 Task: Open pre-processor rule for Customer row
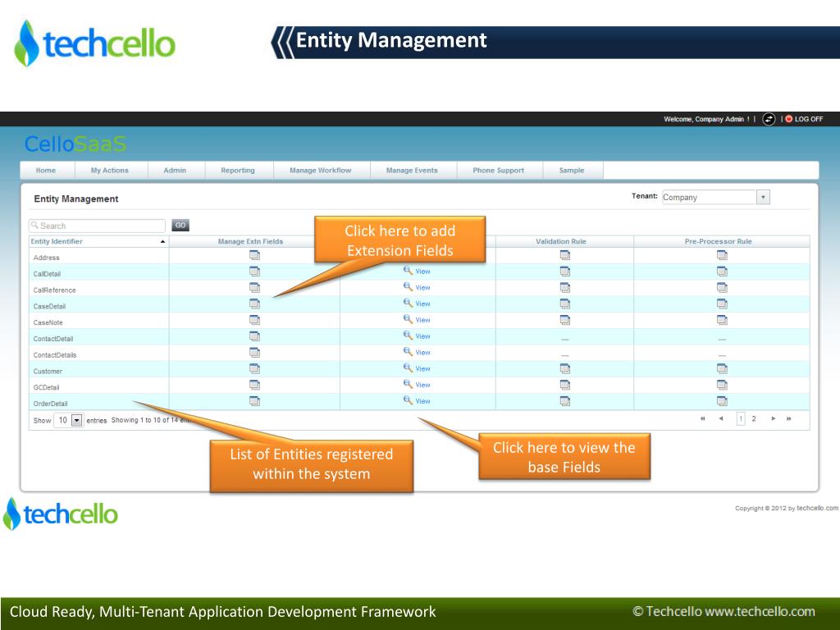[x=722, y=368]
